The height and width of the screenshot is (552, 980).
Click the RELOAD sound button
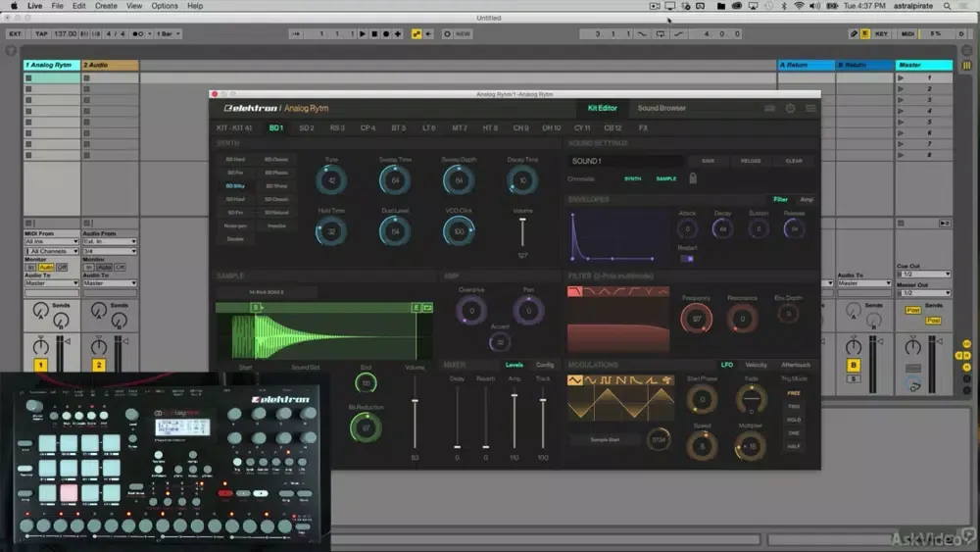[751, 162]
